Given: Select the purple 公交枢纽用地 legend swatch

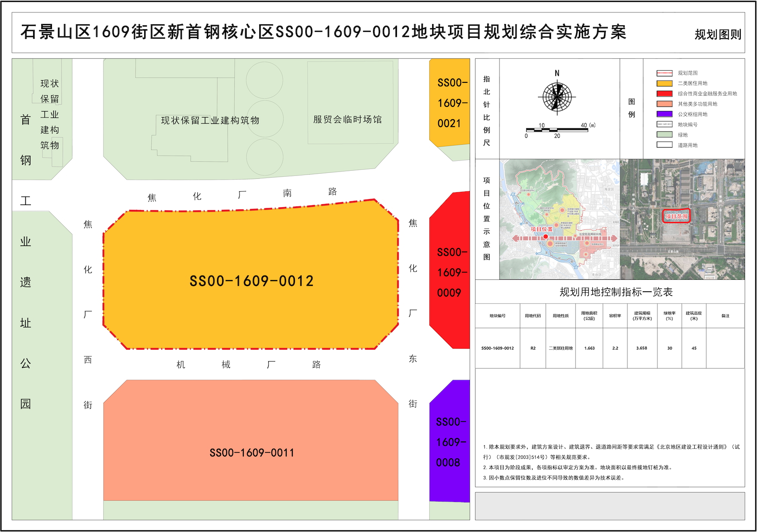Looking at the screenshot, I should 664,114.
